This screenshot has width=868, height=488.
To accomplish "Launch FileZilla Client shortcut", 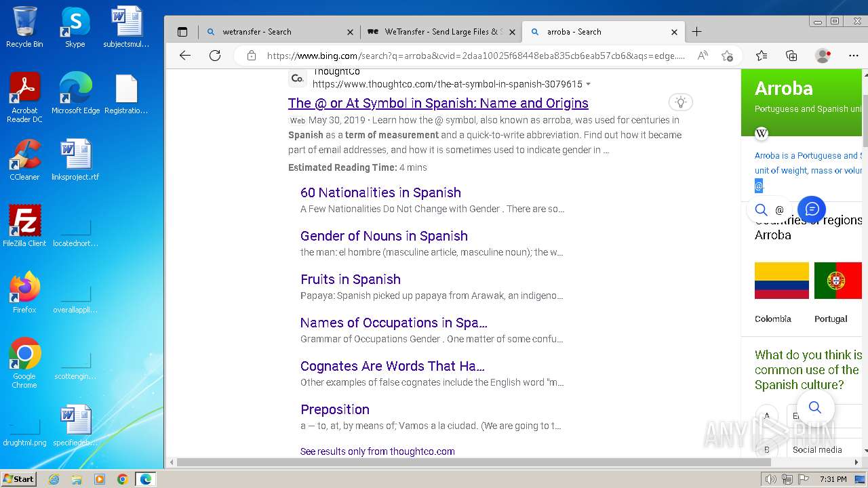I will click(x=24, y=226).
